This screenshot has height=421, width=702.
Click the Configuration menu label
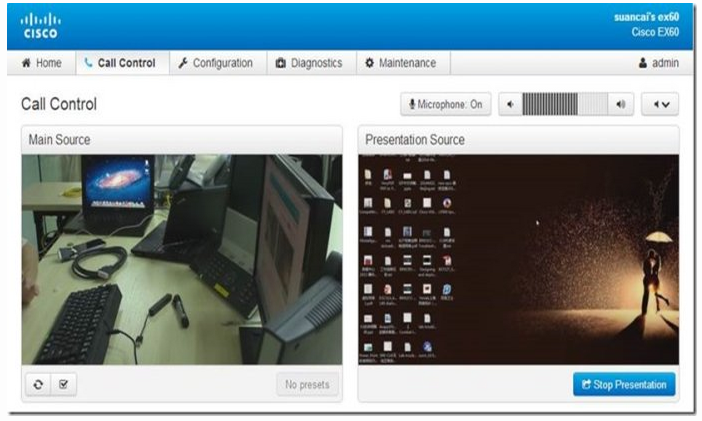(223, 63)
